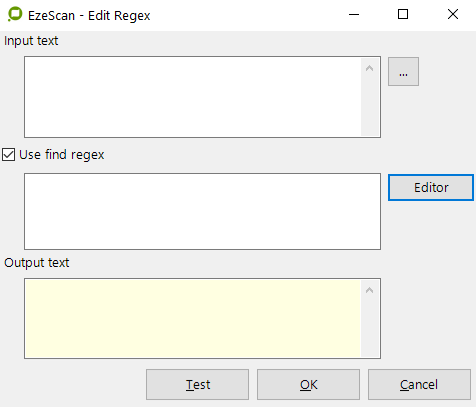Click the up arrow in Output text scrollbar

pyautogui.click(x=369, y=290)
